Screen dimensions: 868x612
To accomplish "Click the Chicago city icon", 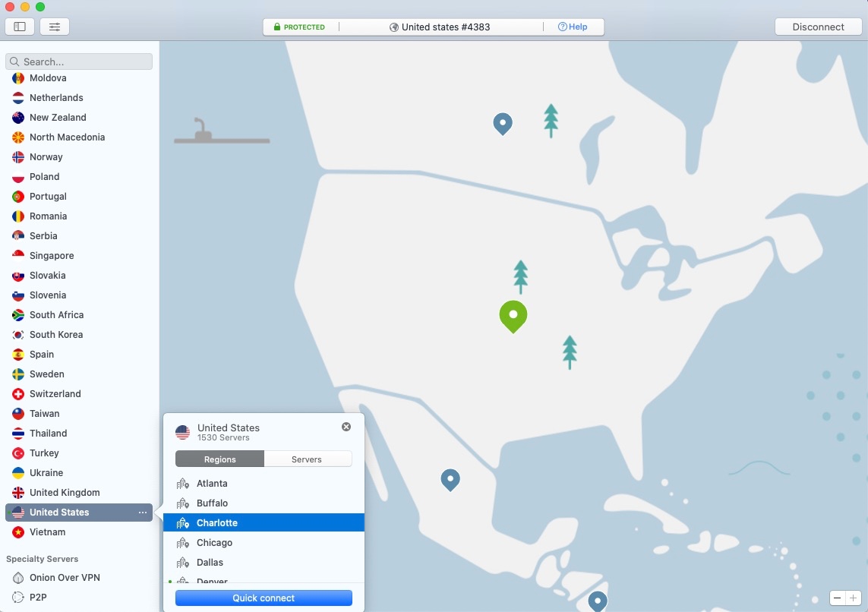I will (x=183, y=543).
